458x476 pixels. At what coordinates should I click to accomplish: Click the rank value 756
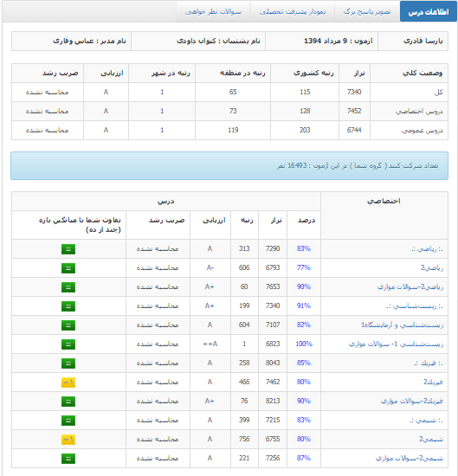point(244,440)
